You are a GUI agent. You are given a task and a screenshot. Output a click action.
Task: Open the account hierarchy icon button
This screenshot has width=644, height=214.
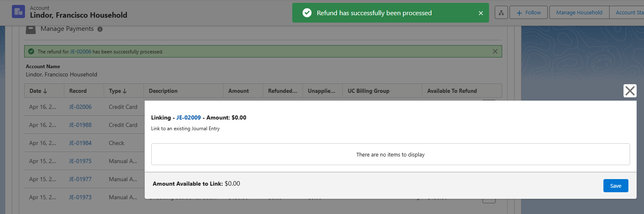[x=501, y=13]
